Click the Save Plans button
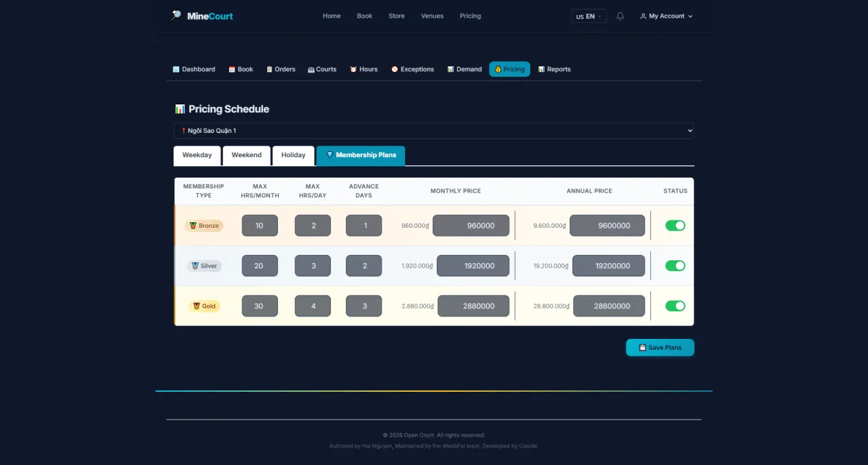Image resolution: width=868 pixels, height=465 pixels. click(660, 348)
